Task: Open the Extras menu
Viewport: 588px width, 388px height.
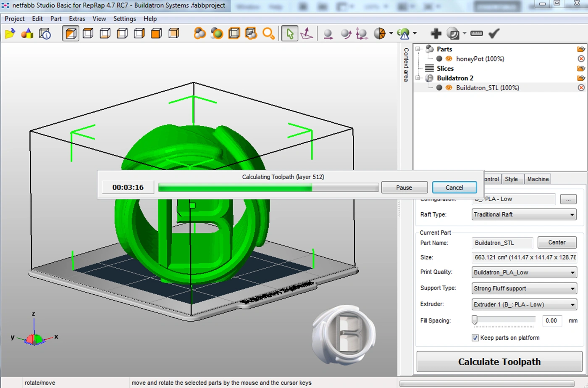Action: [x=77, y=19]
